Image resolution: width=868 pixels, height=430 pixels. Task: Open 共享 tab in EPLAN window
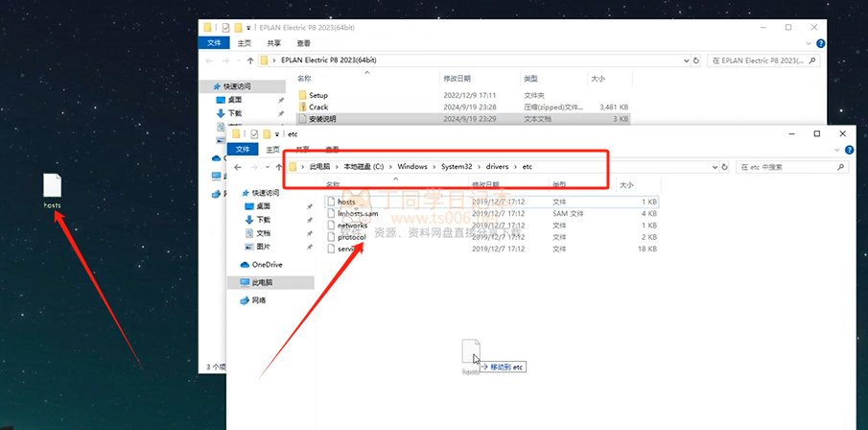(273, 43)
